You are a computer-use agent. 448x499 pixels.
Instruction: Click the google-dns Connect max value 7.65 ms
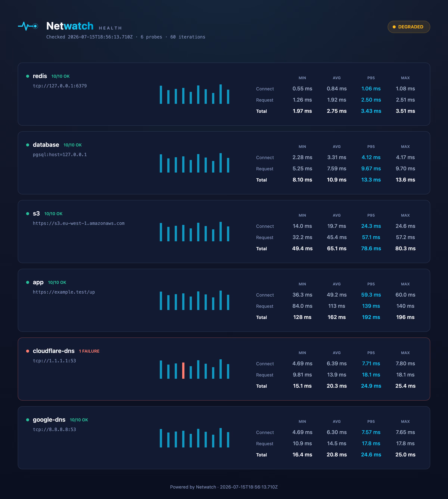(405, 432)
